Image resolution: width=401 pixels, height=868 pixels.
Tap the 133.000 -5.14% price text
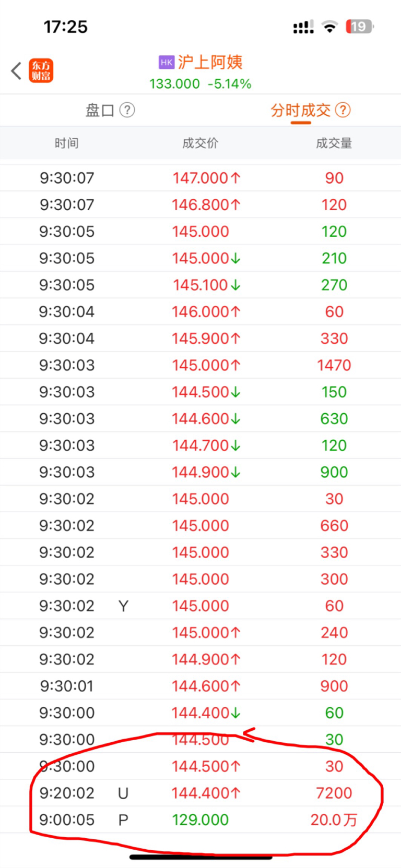pos(200,84)
